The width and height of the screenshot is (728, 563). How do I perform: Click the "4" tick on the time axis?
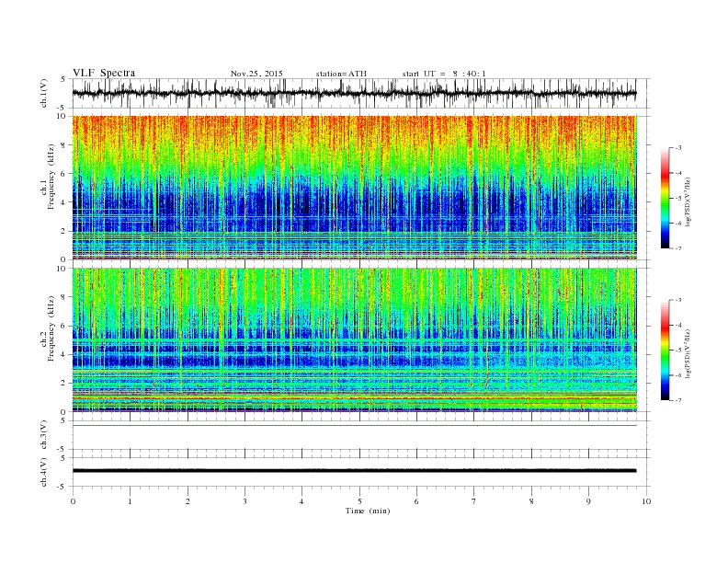(x=302, y=501)
